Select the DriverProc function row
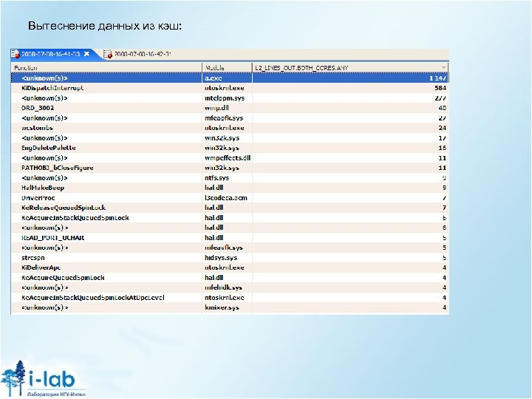The height and width of the screenshot is (399, 532). click(230, 198)
